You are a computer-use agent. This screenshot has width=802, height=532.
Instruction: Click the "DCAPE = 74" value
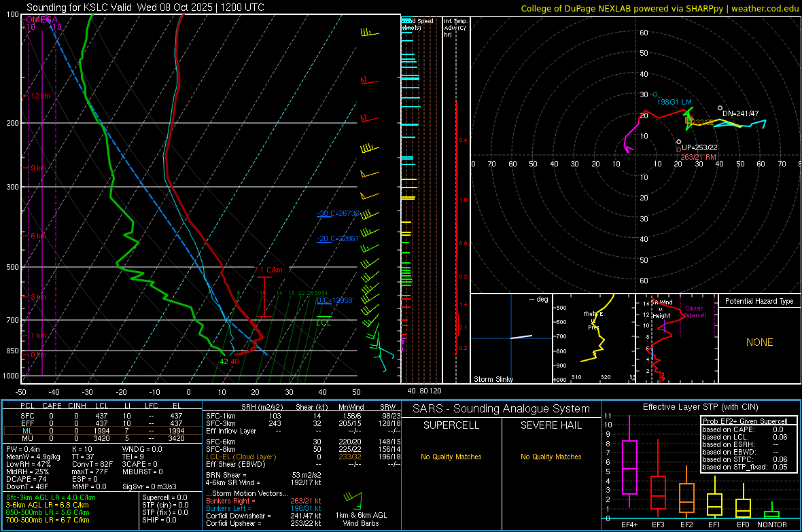click(x=27, y=479)
